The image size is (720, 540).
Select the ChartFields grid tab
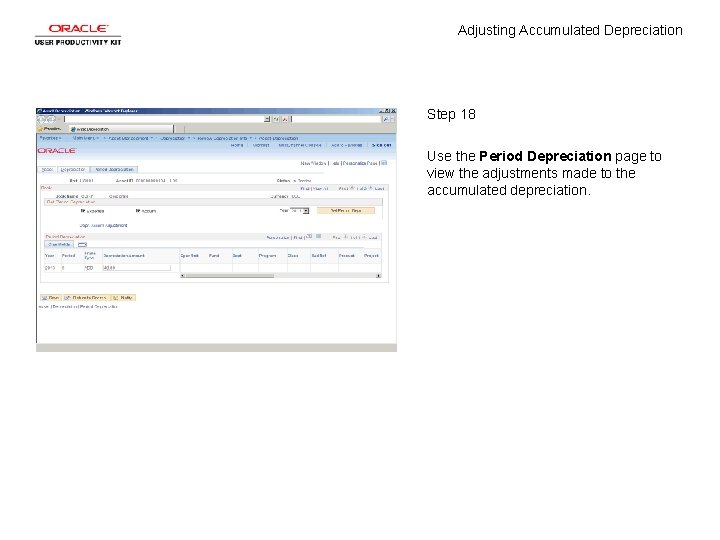59,244
